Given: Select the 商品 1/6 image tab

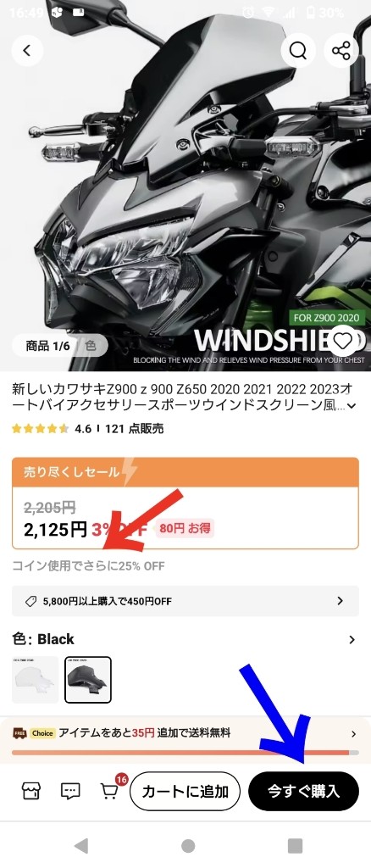Looking at the screenshot, I should pos(47,346).
